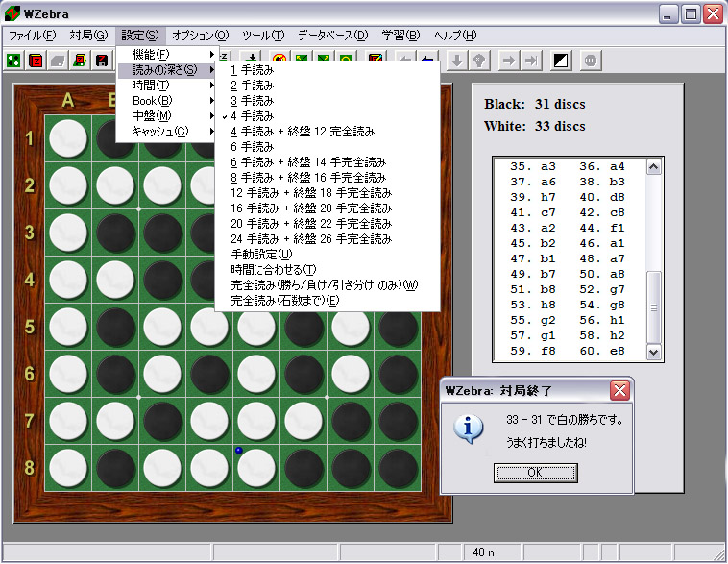Choose 手動設定(U) manual setting

click(328, 254)
